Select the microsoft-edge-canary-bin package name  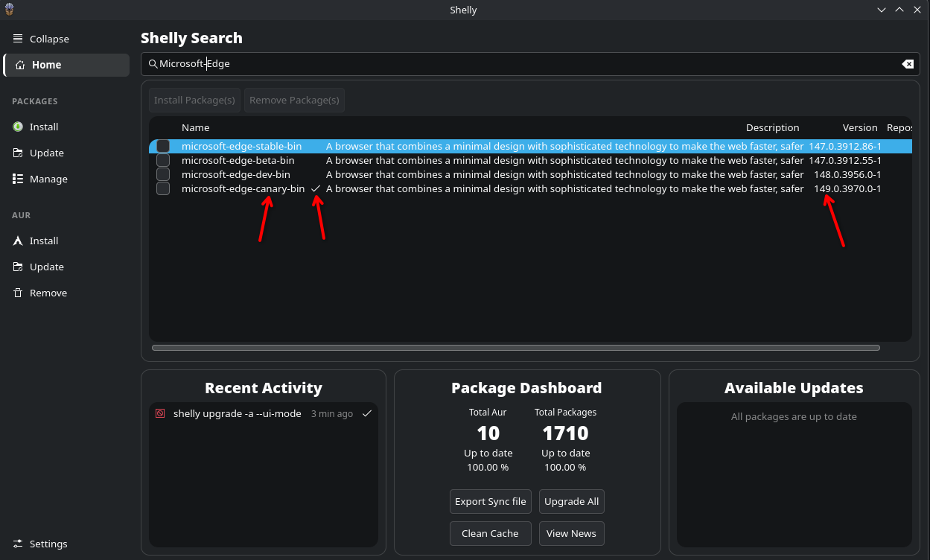click(x=243, y=188)
